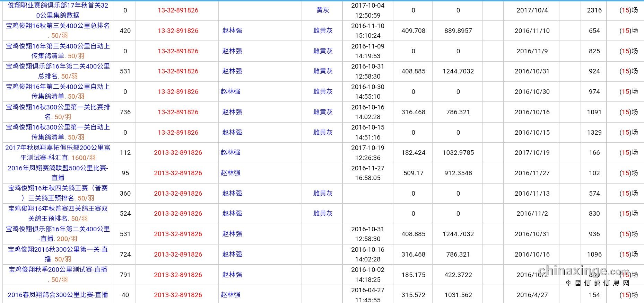Screen dimensions: 644x303
Task: Open 宝鸡俊翔秋季200公里测试赛-直播 link
Action: 58,270
